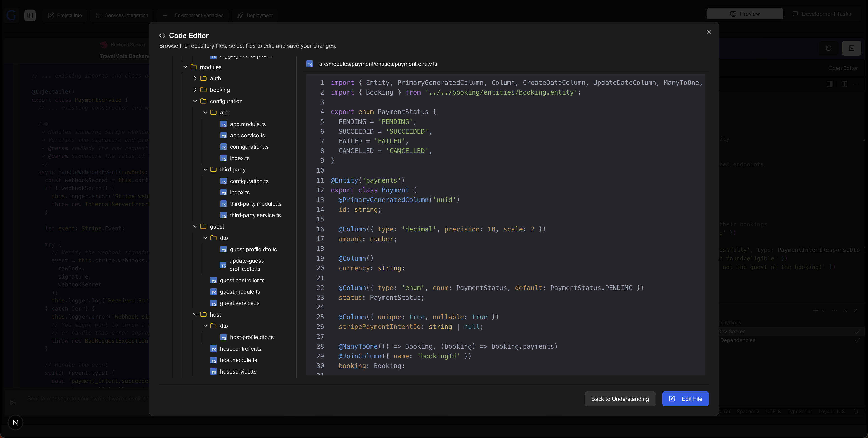Expand the booking folder chevron

195,90
